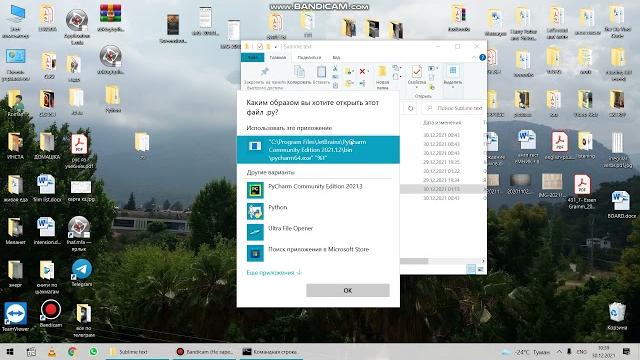Select Microsoft Store app search option
The image size is (640, 360).
click(318, 253)
